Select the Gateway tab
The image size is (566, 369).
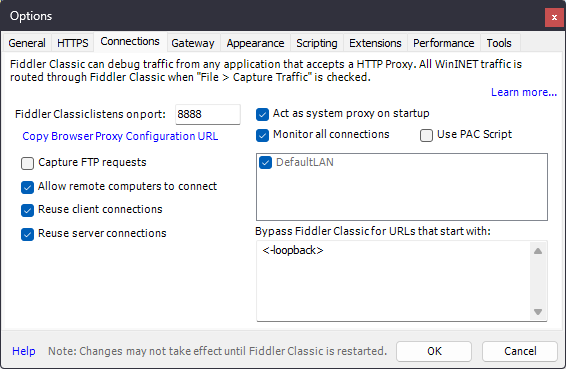pyautogui.click(x=193, y=43)
